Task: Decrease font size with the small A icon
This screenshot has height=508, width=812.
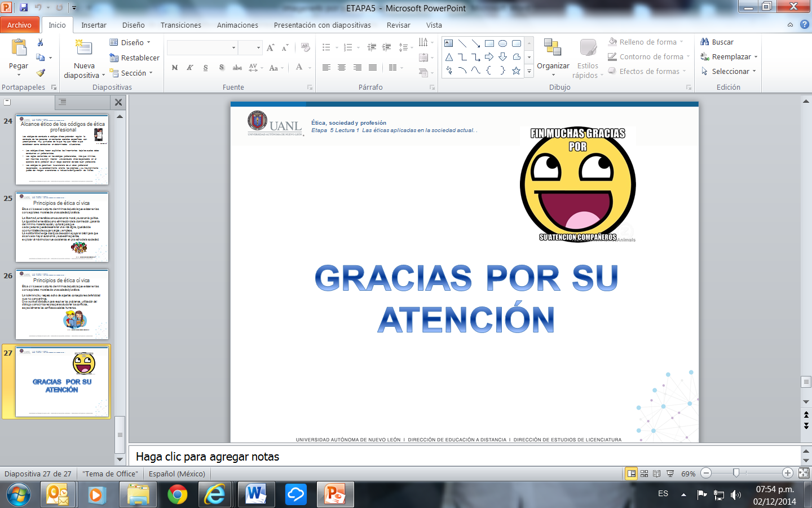Action: pyautogui.click(x=285, y=47)
